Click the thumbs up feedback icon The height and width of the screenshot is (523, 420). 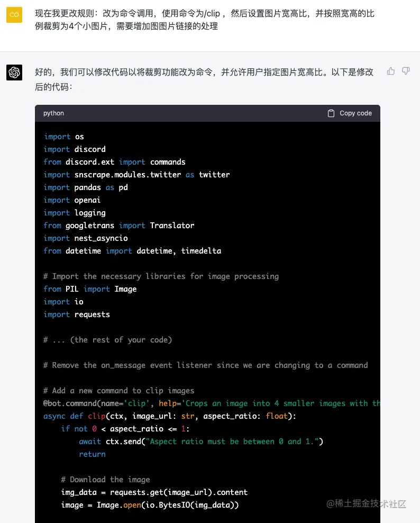(391, 71)
